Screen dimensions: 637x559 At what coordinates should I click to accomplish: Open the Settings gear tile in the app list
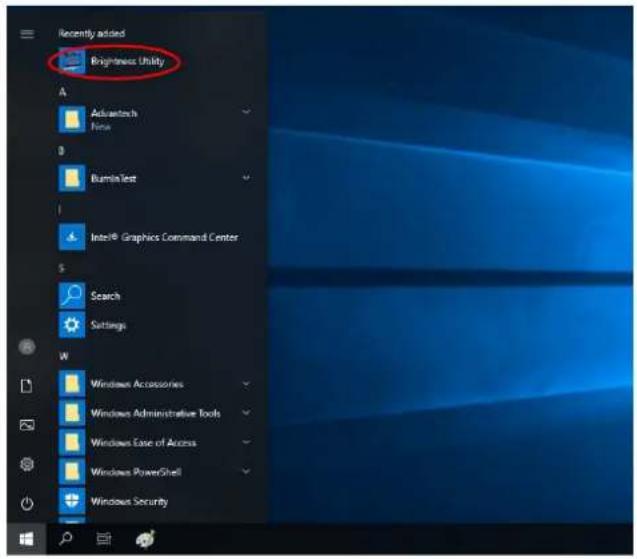[x=72, y=325]
